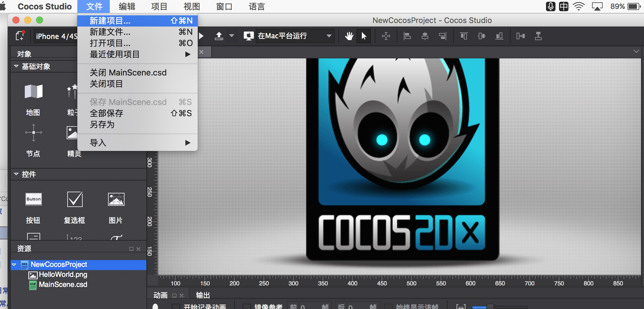Open the 视图 menu in menu bar
The height and width of the screenshot is (309, 644).
pos(192,6)
